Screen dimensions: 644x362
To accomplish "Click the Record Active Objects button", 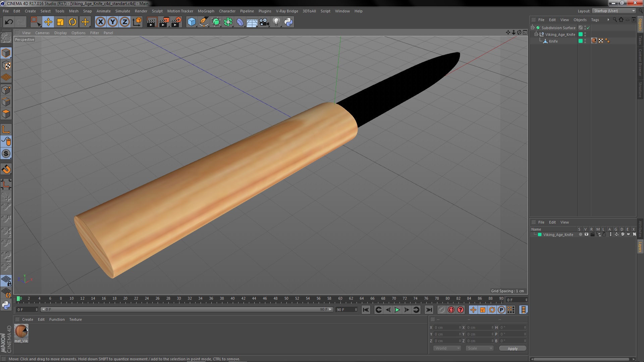I will tap(441, 310).
